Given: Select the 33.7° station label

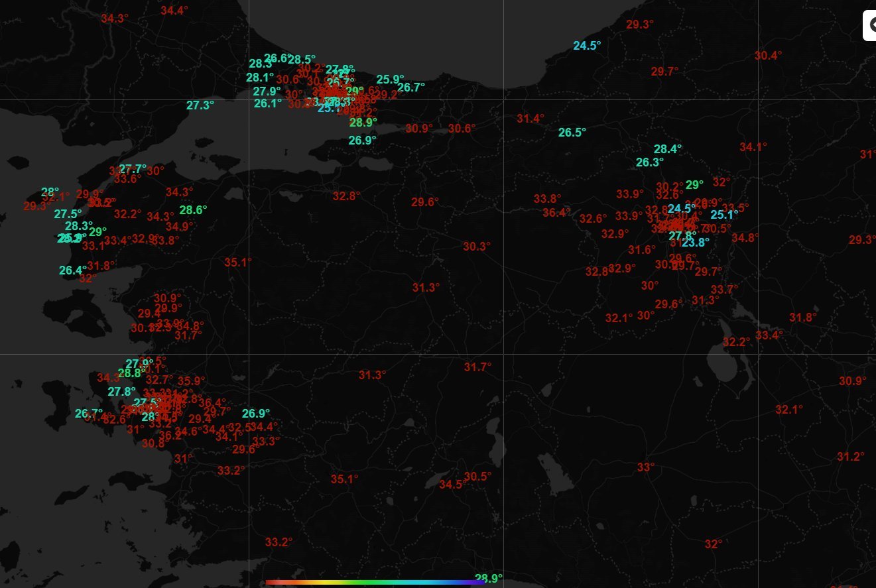Looking at the screenshot, I should point(724,290).
